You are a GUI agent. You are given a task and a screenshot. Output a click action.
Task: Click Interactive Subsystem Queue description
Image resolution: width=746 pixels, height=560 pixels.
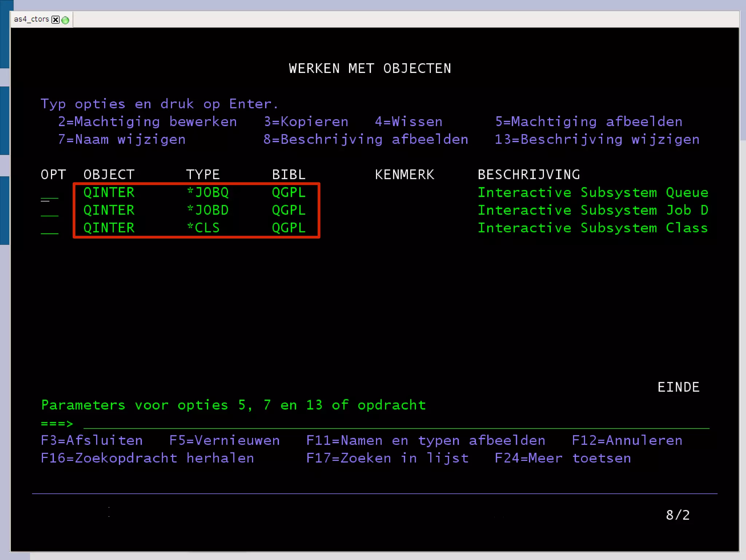(x=593, y=192)
